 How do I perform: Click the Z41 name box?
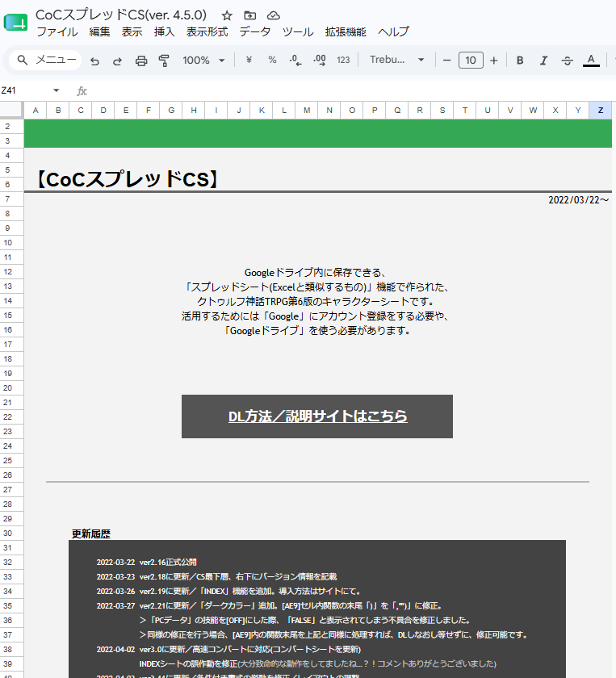(x=25, y=90)
